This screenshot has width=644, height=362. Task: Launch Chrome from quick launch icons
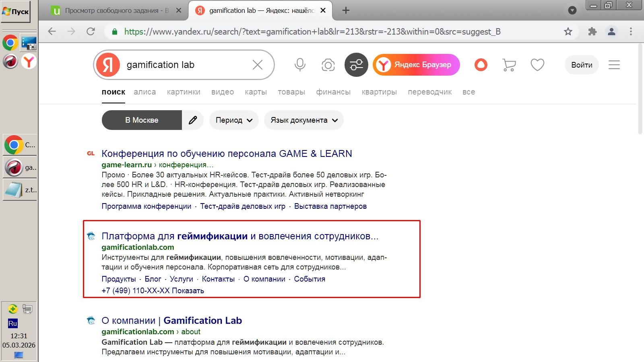pos(10,43)
